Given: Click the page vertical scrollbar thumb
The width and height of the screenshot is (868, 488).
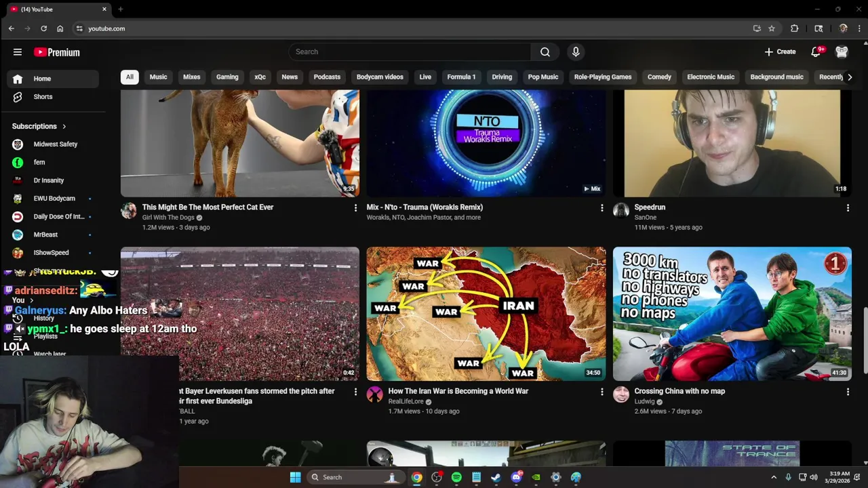Looking at the screenshot, I should (865, 340).
